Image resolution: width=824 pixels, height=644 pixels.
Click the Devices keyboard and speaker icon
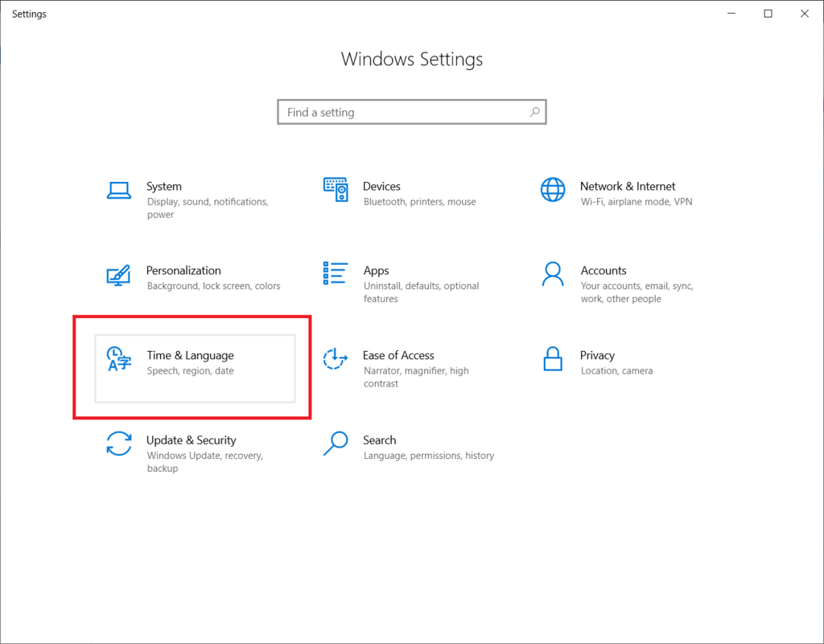coord(336,189)
